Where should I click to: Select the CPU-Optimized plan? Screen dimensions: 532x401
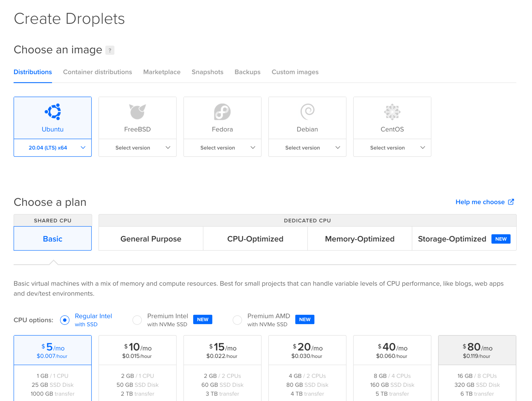pyautogui.click(x=255, y=239)
